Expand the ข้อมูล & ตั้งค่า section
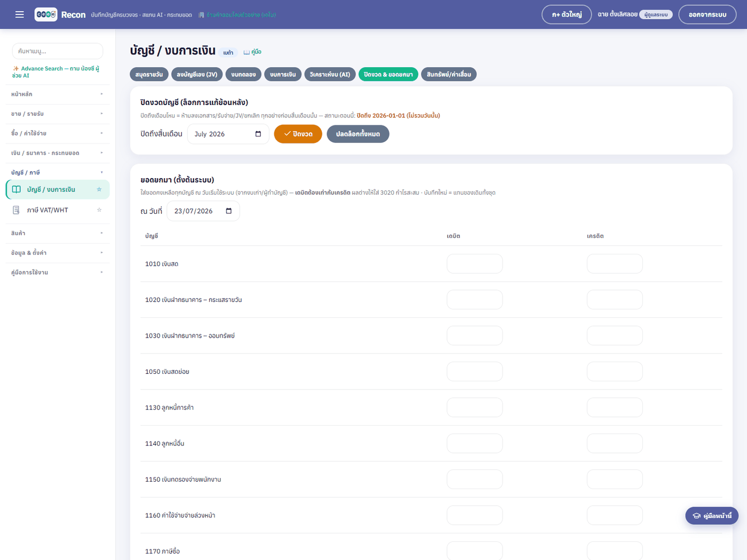Viewport: 747px width, 560px height. tap(57, 253)
